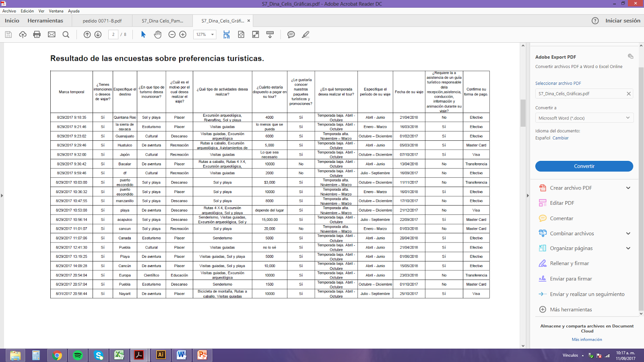Viewport: 644px width, 362px height.
Task: Click fit page to window icon
Action: click(x=241, y=35)
